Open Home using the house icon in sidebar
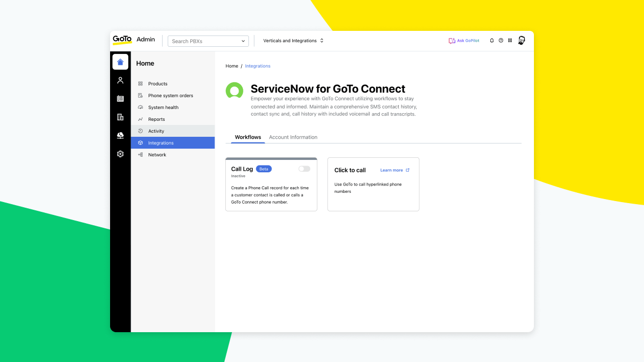The width and height of the screenshot is (644, 362). pyautogui.click(x=120, y=61)
